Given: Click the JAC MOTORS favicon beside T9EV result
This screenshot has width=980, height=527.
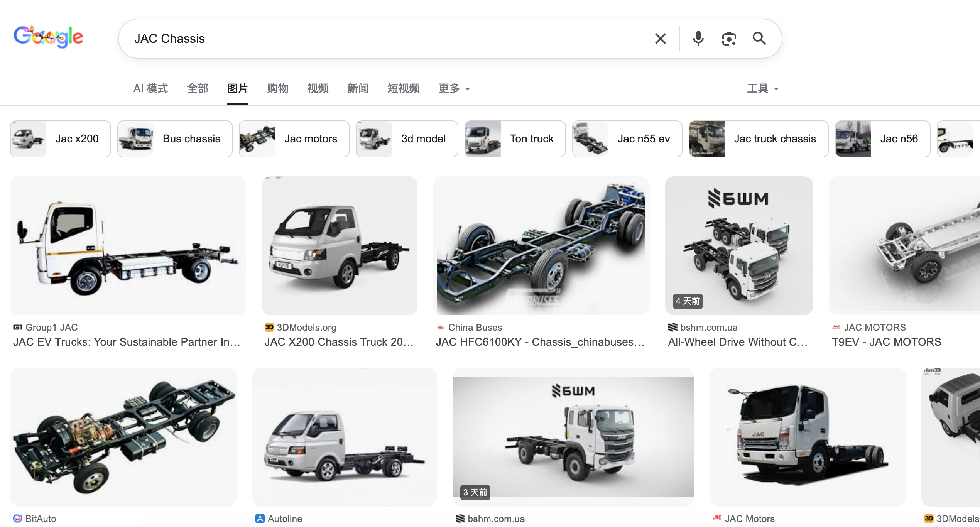Looking at the screenshot, I should [836, 327].
